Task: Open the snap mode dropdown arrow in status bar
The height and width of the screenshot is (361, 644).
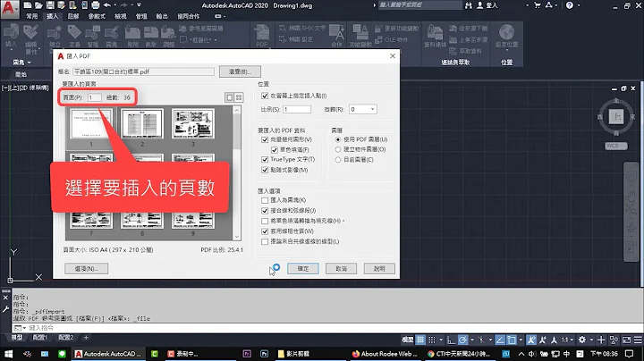Action: [x=441, y=340]
